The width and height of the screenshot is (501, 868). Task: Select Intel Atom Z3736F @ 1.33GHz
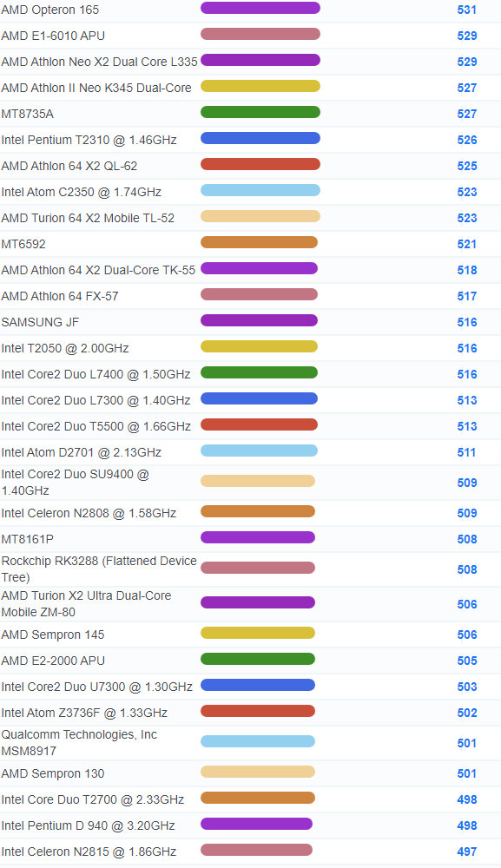coord(85,713)
